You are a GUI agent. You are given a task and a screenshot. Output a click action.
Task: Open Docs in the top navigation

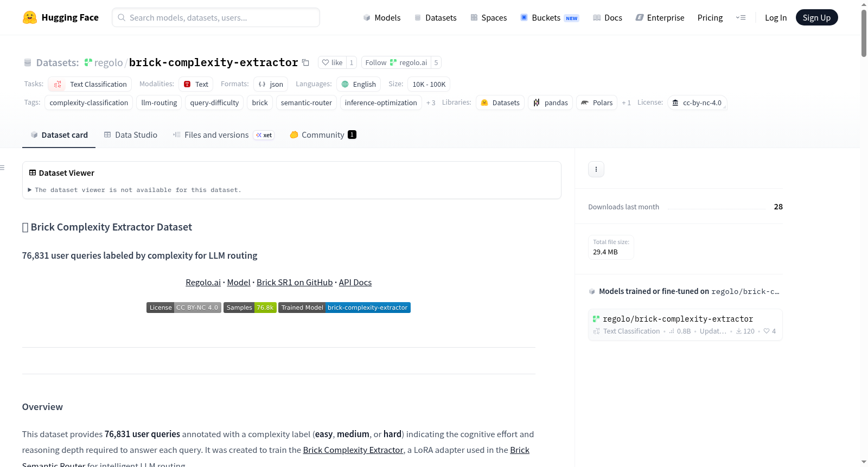[607, 17]
